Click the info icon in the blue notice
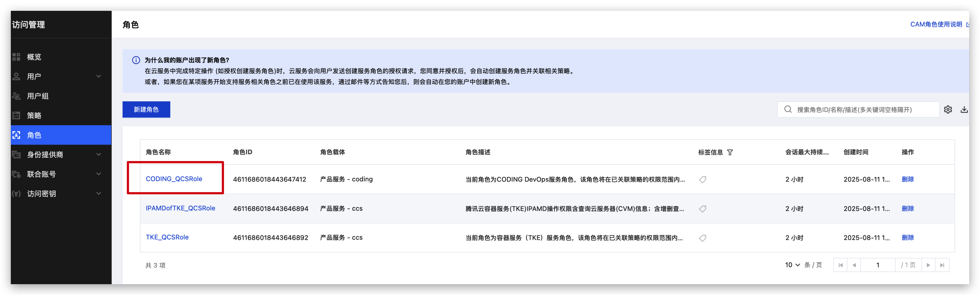Screen dimensions: 980x295 pyautogui.click(x=136, y=60)
